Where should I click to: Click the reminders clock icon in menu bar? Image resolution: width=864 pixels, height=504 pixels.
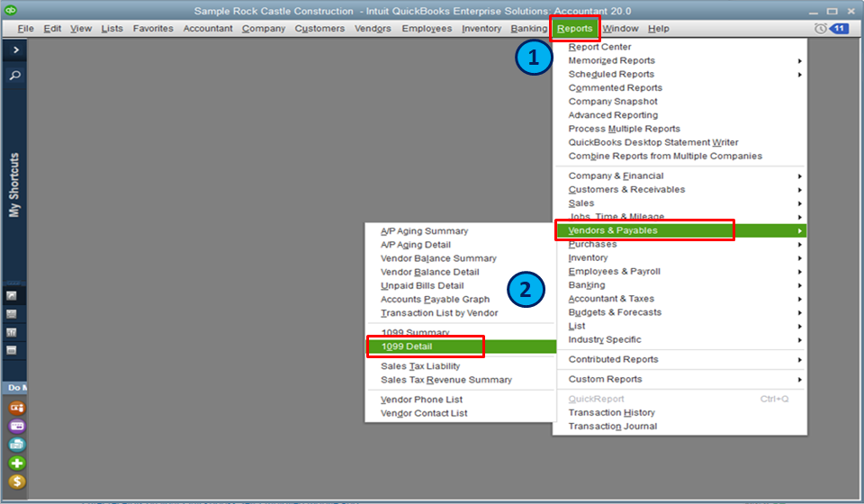pyautogui.click(x=821, y=29)
